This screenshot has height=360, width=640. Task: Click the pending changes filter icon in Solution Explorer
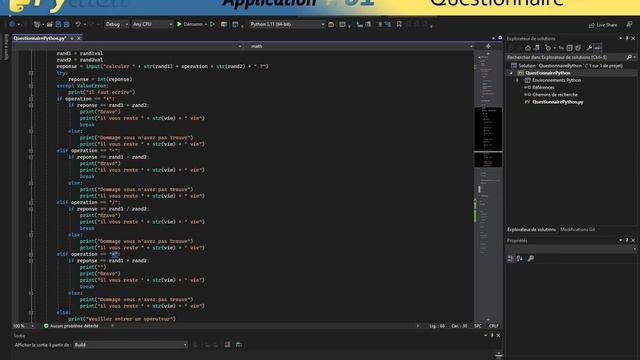point(548,48)
